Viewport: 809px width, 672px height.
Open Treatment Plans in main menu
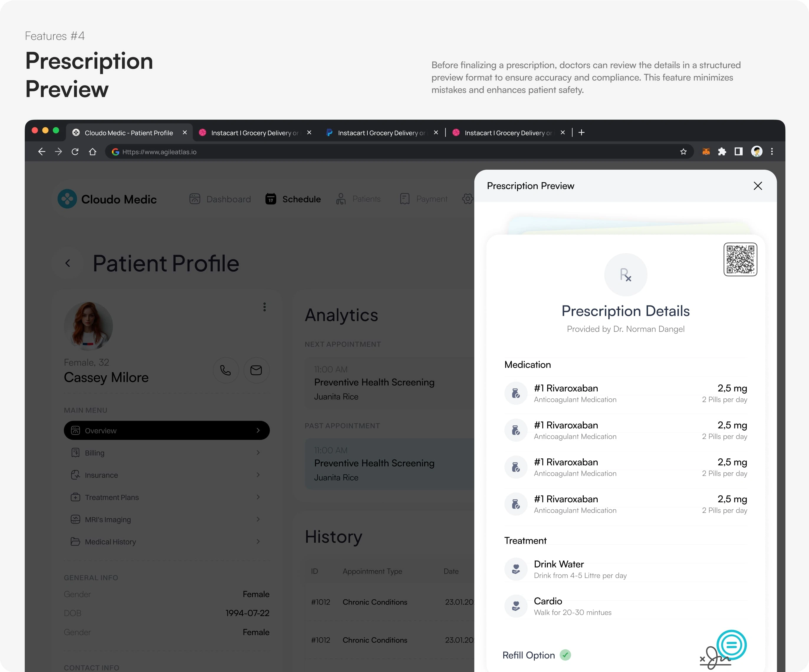click(167, 497)
